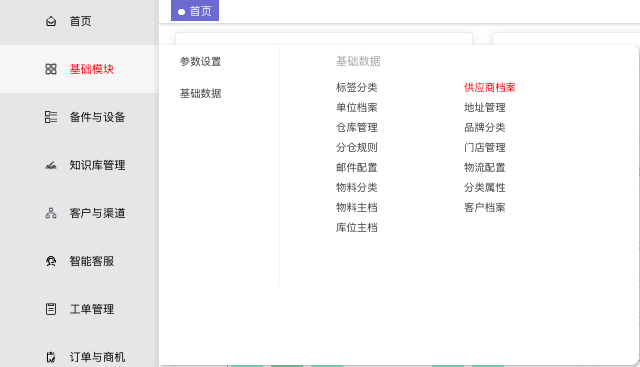Click the home icon beside 首页 in the sidebar
The image size is (640, 367).
click(x=51, y=21)
